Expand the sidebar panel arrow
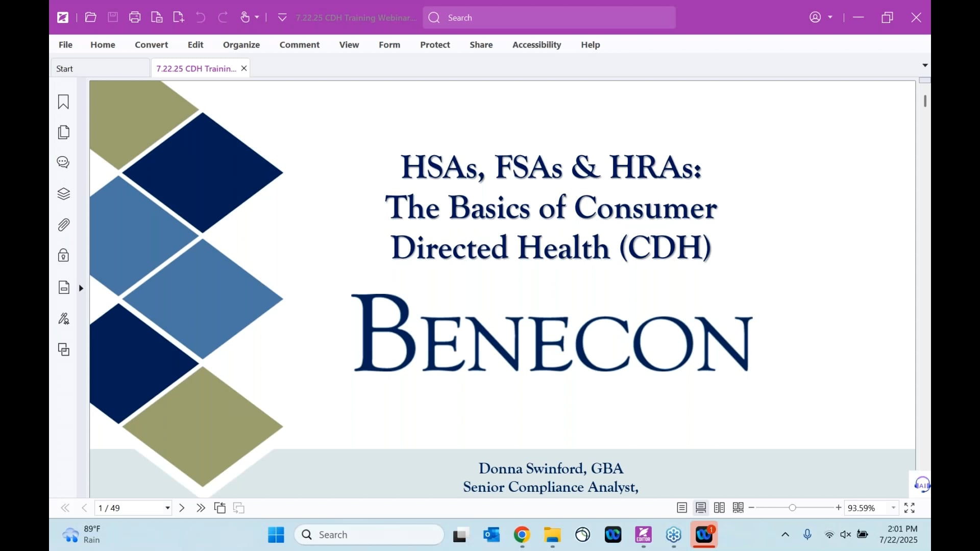980x551 pixels. click(81, 288)
